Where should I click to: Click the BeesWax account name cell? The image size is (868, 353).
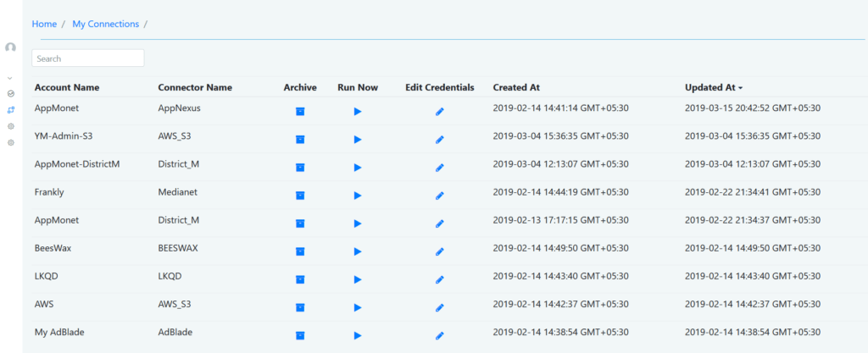[x=53, y=248]
